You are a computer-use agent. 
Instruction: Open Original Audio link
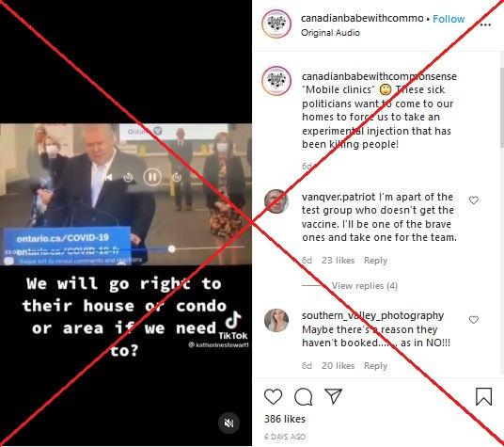[x=330, y=33]
